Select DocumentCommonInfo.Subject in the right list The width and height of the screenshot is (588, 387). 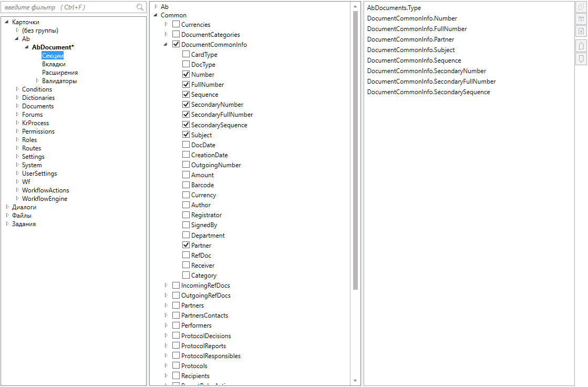pyautogui.click(x=411, y=50)
